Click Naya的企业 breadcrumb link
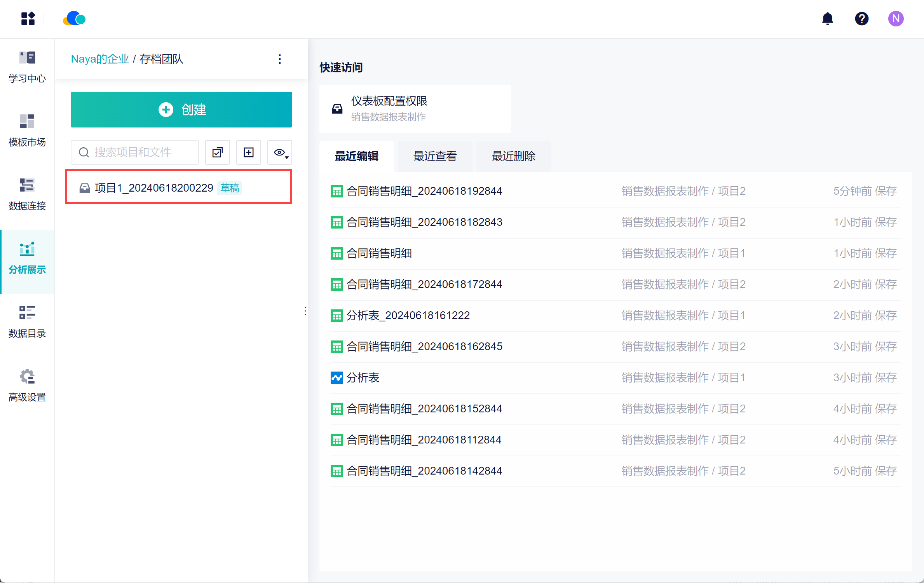 99,59
